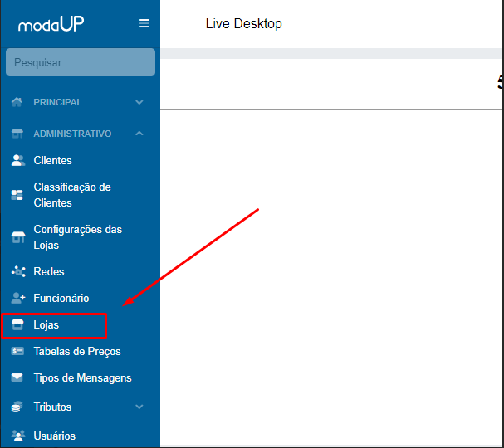
Task: Open the Usuários page
Action: [x=54, y=436]
